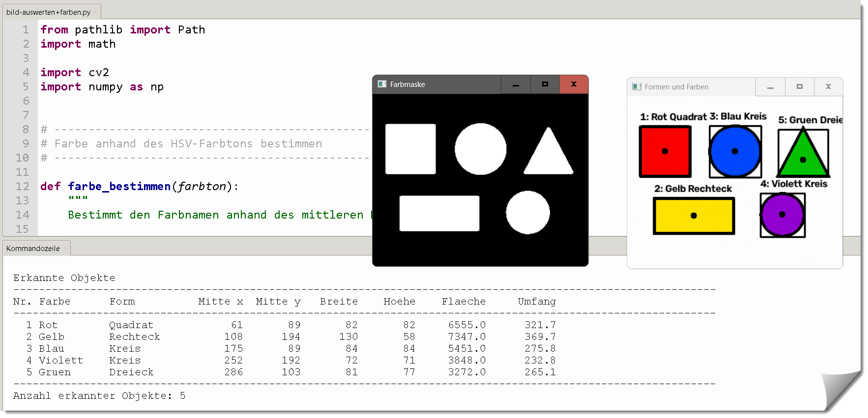The image size is (868, 418).
Task: Click the farbton parameter in the def line
Action: pos(202,186)
